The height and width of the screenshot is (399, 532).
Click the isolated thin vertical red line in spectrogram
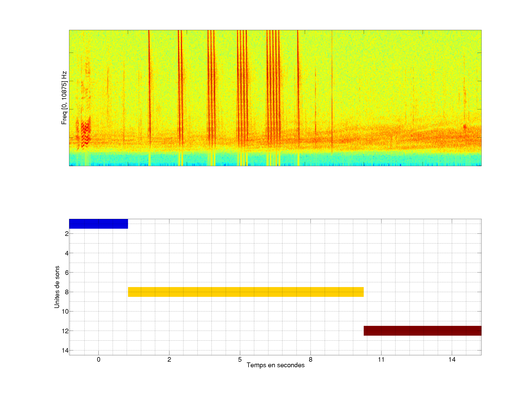tap(332, 91)
